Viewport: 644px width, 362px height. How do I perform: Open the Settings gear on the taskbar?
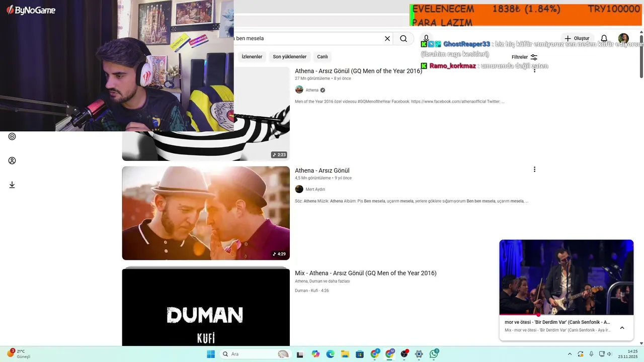[x=419, y=354]
